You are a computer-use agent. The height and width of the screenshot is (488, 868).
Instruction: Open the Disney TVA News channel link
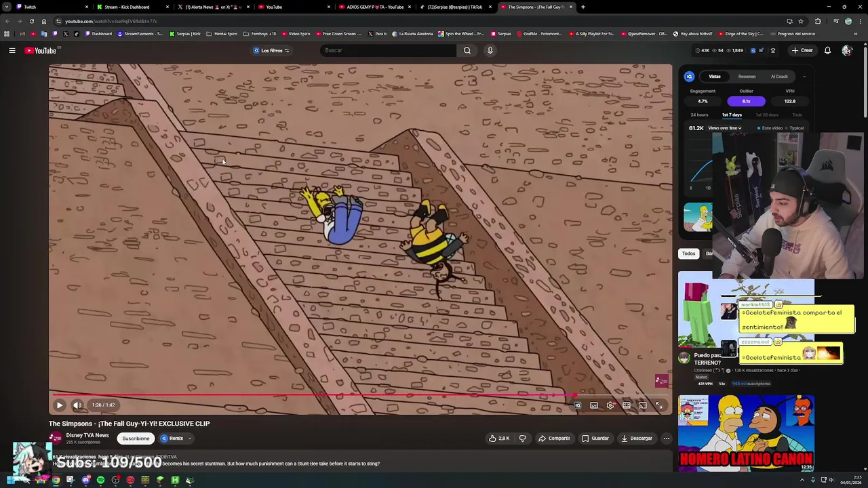point(87,435)
